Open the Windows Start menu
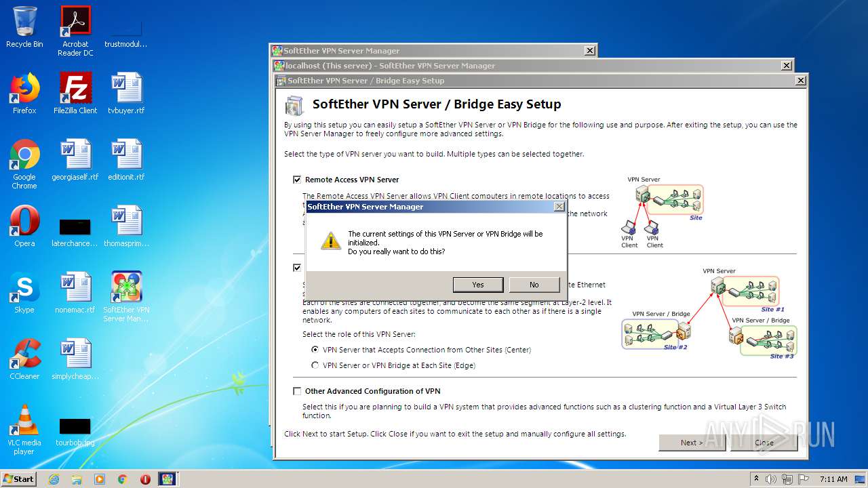 click(x=18, y=479)
